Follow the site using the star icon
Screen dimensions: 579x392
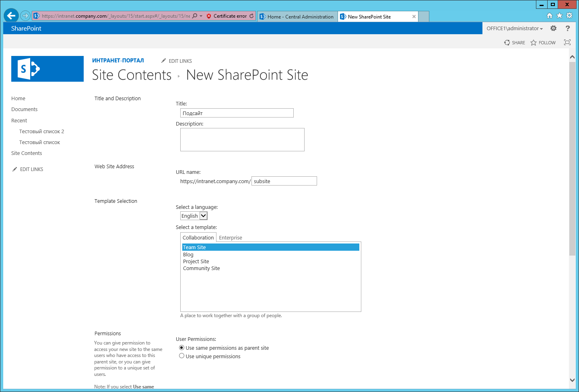[534, 43]
